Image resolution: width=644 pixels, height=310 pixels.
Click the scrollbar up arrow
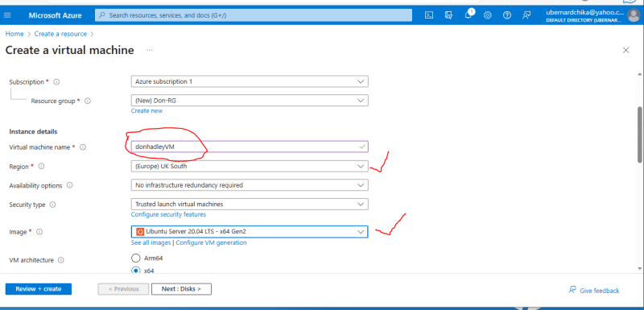point(639,74)
